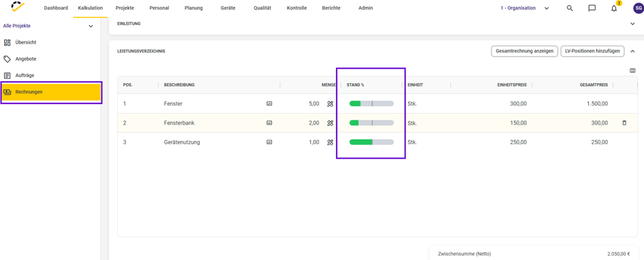Click LV-Positionen hinzufügen button
Screen dimensions: 644x260
[x=593, y=51]
